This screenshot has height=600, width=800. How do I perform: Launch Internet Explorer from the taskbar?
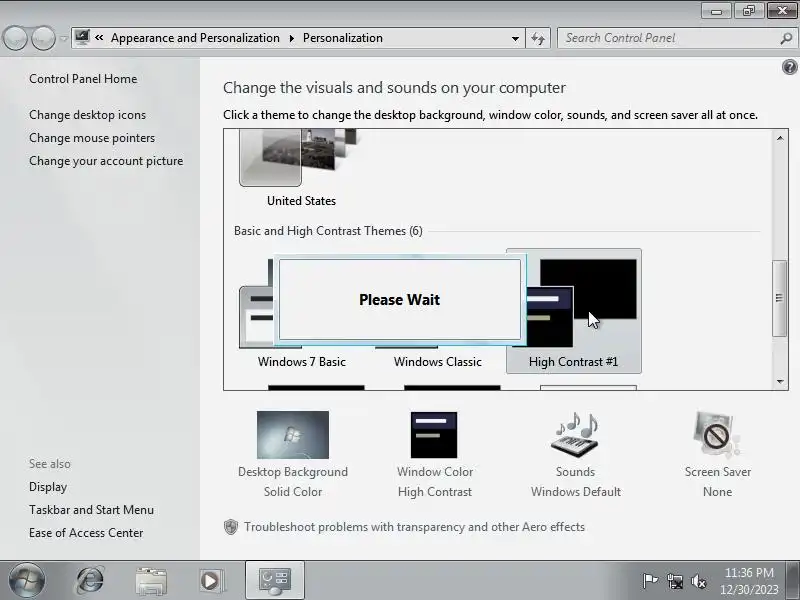click(90, 580)
